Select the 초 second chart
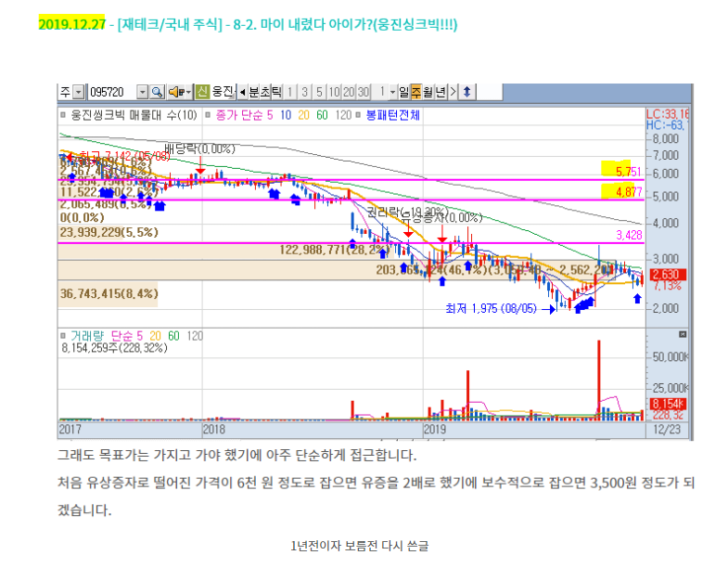 click(x=265, y=92)
